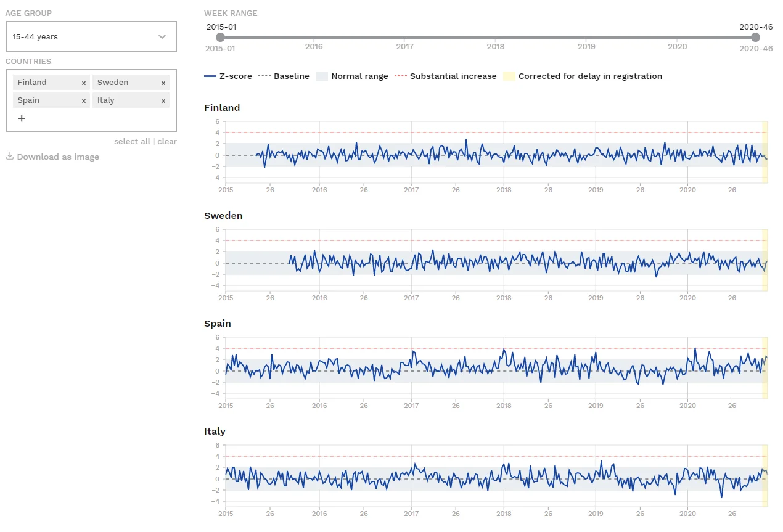Open the Age Group dropdown chevron
Viewport: 783px width, 532px height.
[162, 37]
